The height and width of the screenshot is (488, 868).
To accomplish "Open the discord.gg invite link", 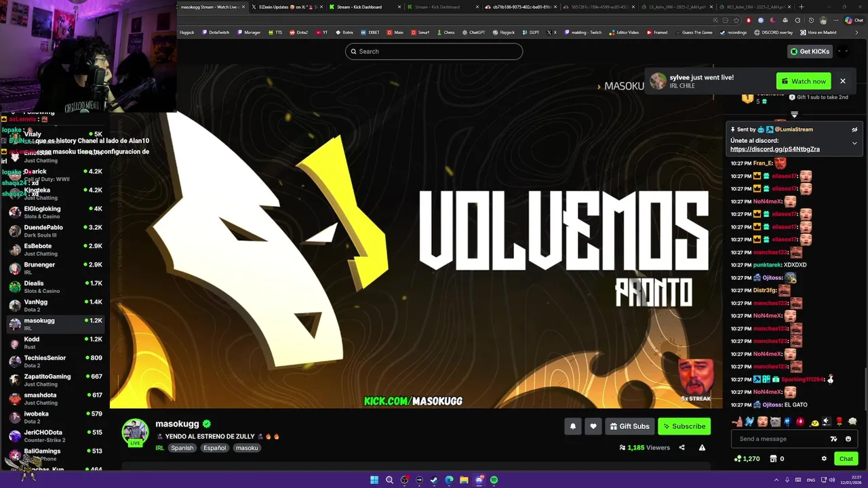I will click(x=774, y=149).
